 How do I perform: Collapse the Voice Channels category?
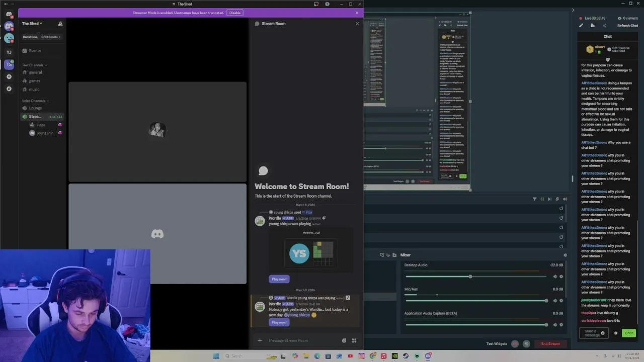[x=35, y=101]
